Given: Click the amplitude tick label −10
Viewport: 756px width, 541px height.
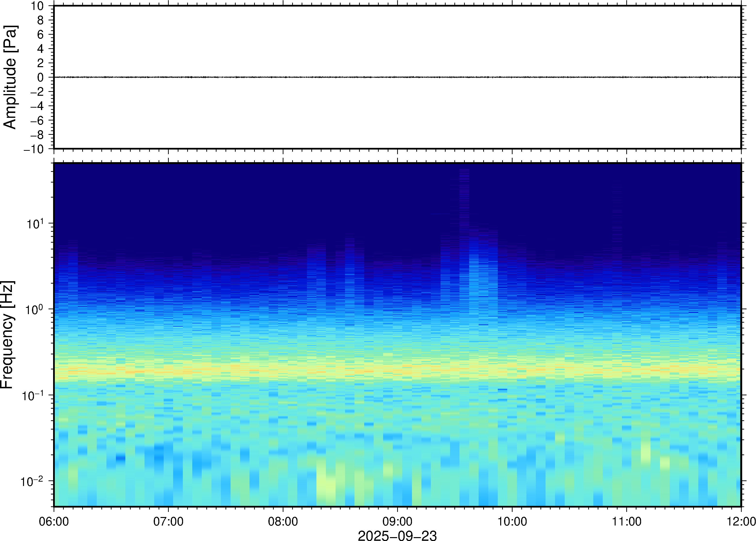Looking at the screenshot, I should (34, 149).
